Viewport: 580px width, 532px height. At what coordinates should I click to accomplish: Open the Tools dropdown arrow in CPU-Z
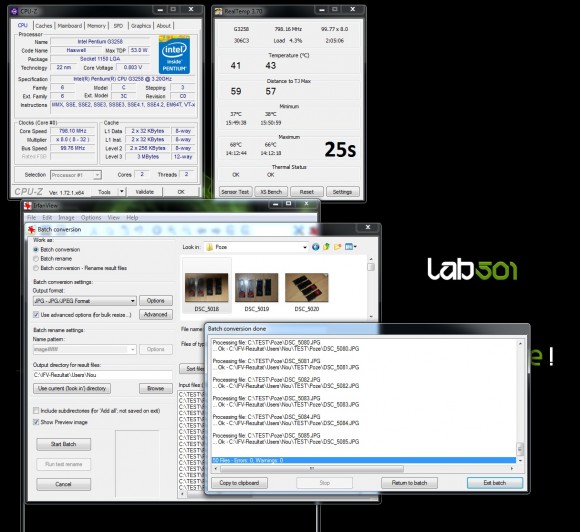122,192
